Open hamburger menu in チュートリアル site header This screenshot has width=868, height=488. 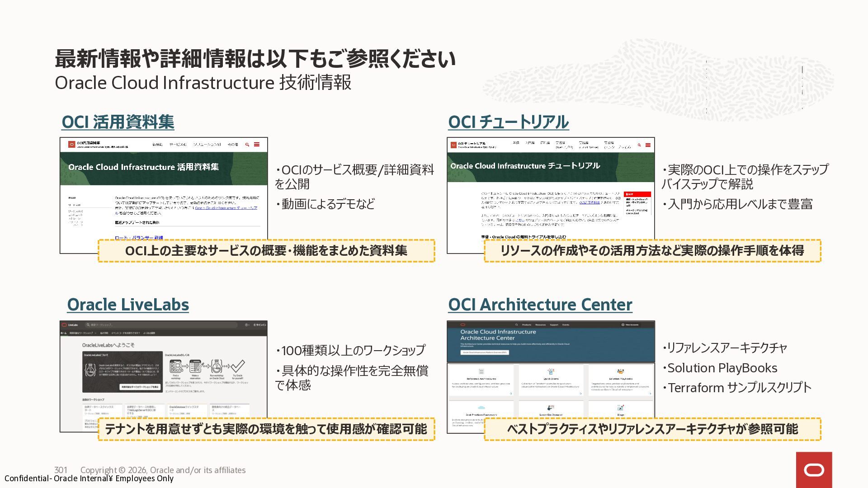pyautogui.click(x=648, y=145)
